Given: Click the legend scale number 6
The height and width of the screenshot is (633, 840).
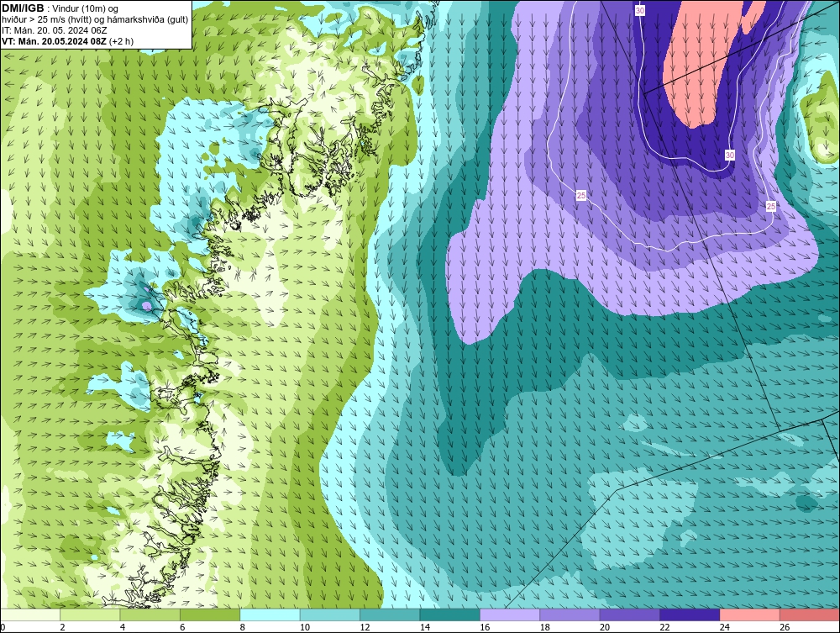Looking at the screenshot, I should 182,627.
